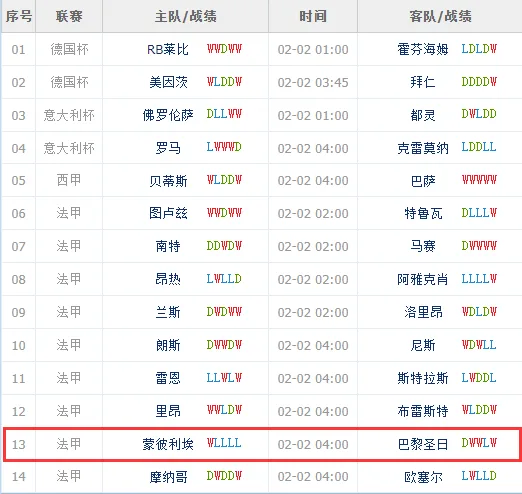Click the 巴萨 team name
Screen dimensions: 522x494
pyautogui.click(x=423, y=181)
